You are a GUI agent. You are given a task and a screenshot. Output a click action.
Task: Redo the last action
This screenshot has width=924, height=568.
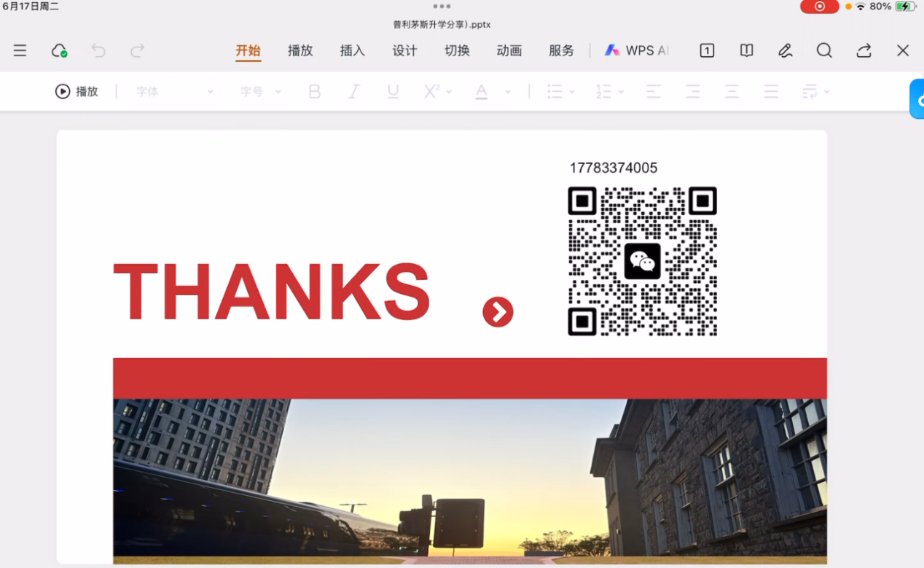[137, 50]
